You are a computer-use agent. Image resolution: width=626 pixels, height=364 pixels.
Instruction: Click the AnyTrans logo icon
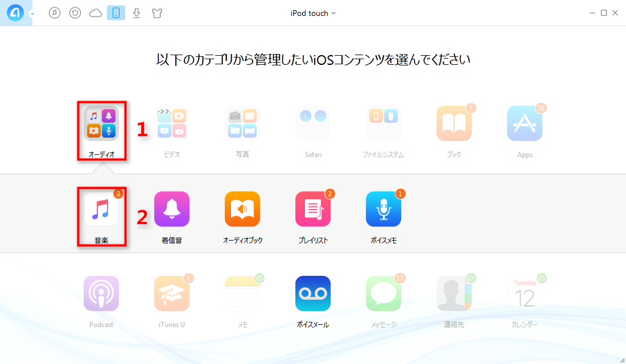tap(15, 13)
